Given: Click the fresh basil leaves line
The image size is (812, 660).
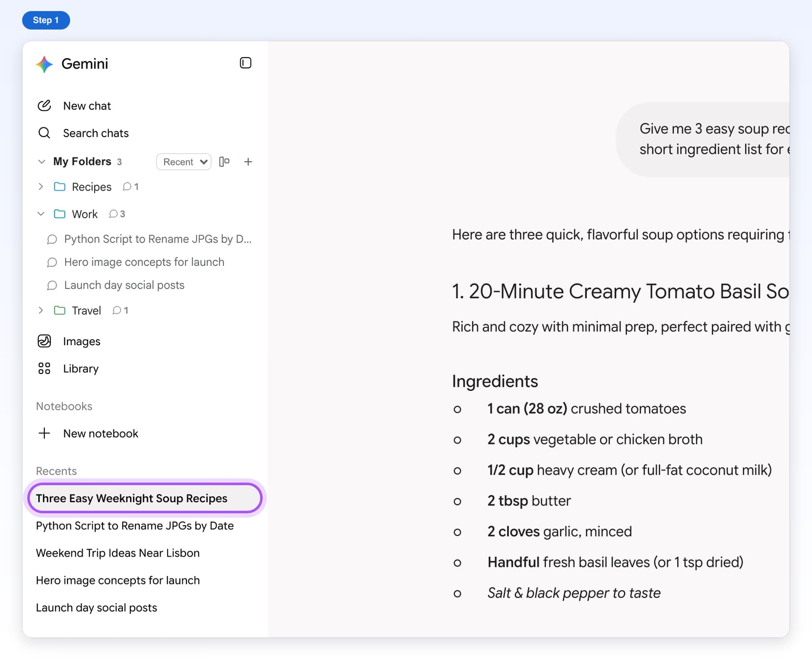Looking at the screenshot, I should click(x=615, y=562).
